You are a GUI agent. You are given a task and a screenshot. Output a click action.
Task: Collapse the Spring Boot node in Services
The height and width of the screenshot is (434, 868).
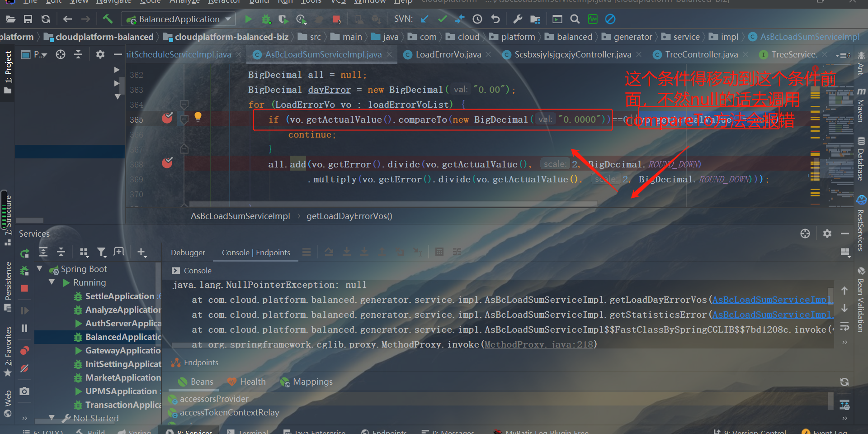pyautogui.click(x=40, y=269)
